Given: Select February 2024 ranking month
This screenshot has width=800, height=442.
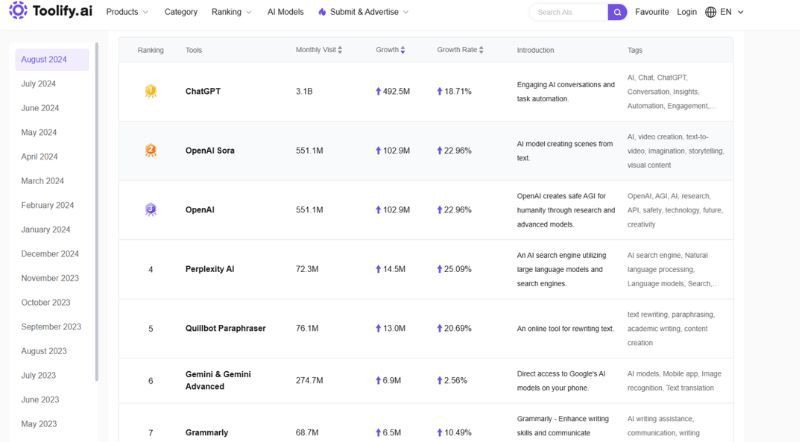Looking at the screenshot, I should pyautogui.click(x=47, y=205).
